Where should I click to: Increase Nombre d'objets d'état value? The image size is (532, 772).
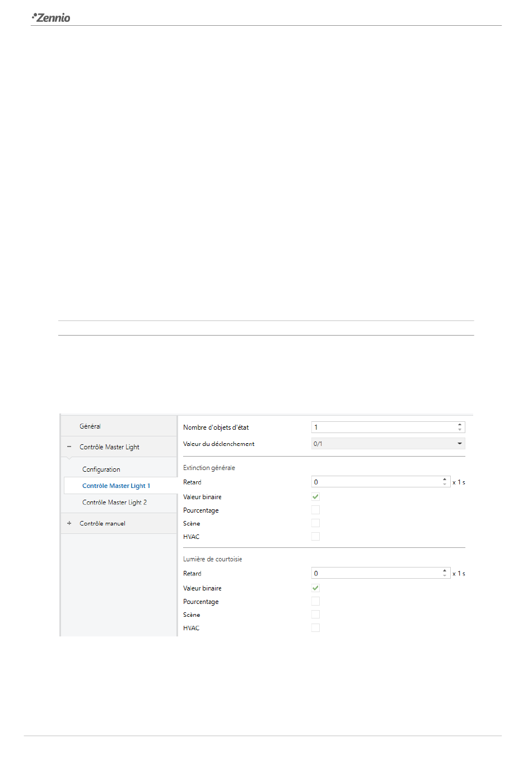(460, 425)
